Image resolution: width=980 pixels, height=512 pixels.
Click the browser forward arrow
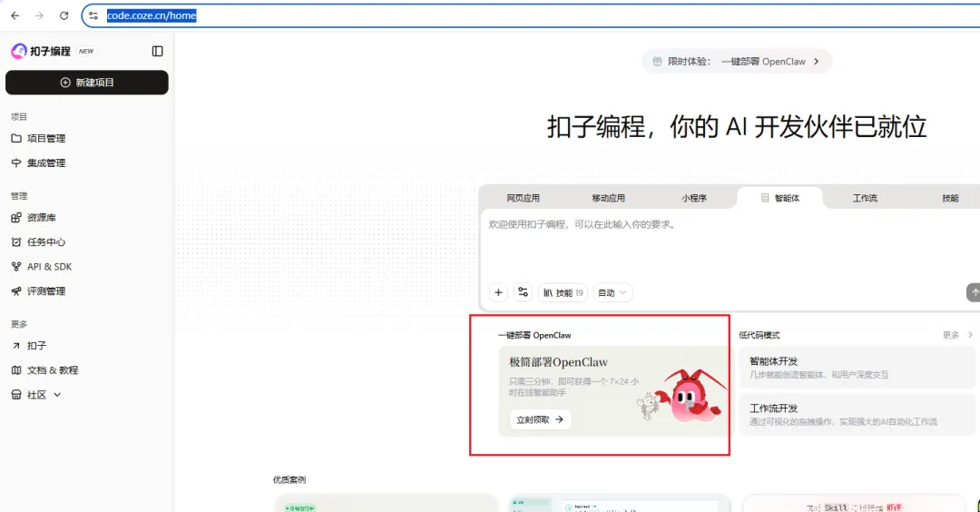click(39, 15)
